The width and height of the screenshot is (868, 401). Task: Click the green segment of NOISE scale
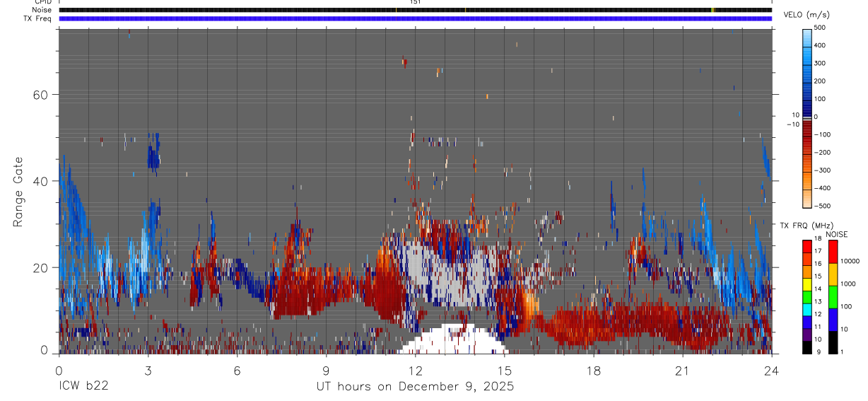click(833, 297)
